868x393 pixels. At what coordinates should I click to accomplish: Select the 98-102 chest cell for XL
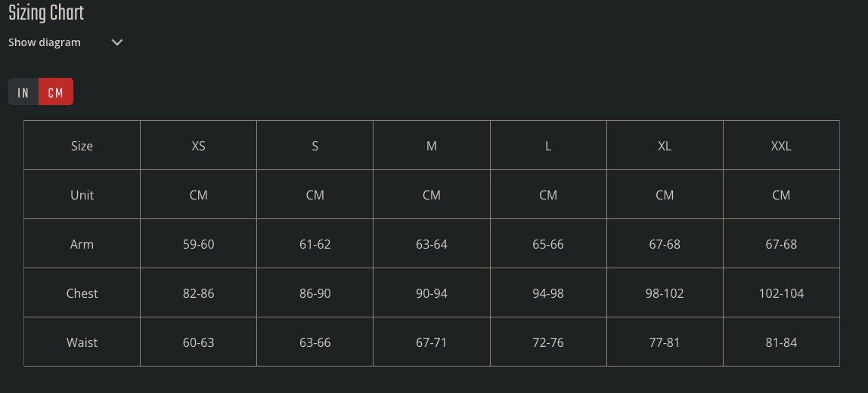click(x=665, y=293)
